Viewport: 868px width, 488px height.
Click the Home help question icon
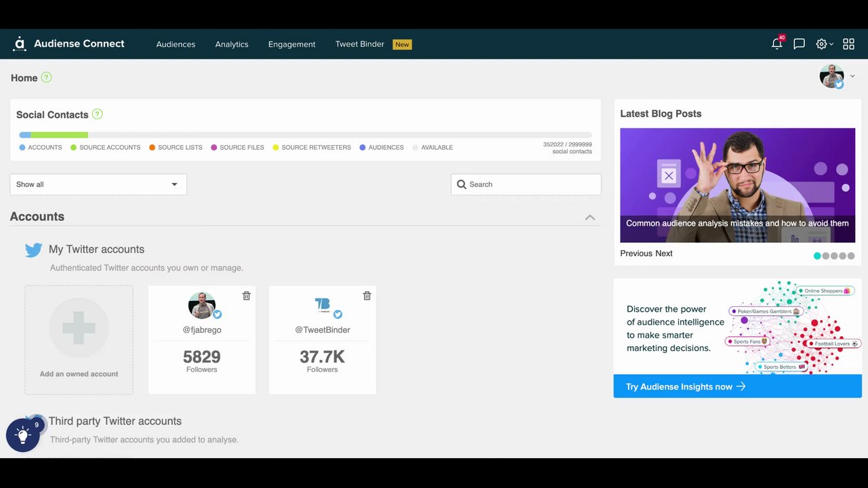[x=46, y=77]
